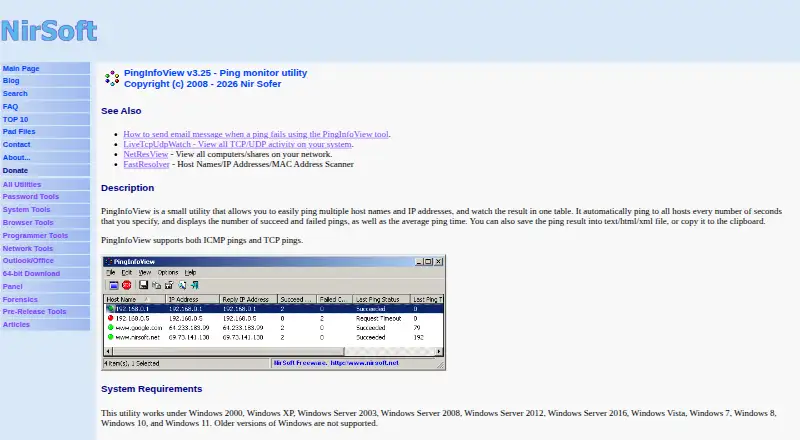Click the 'Description' heading
The image size is (800, 440).
(x=128, y=188)
